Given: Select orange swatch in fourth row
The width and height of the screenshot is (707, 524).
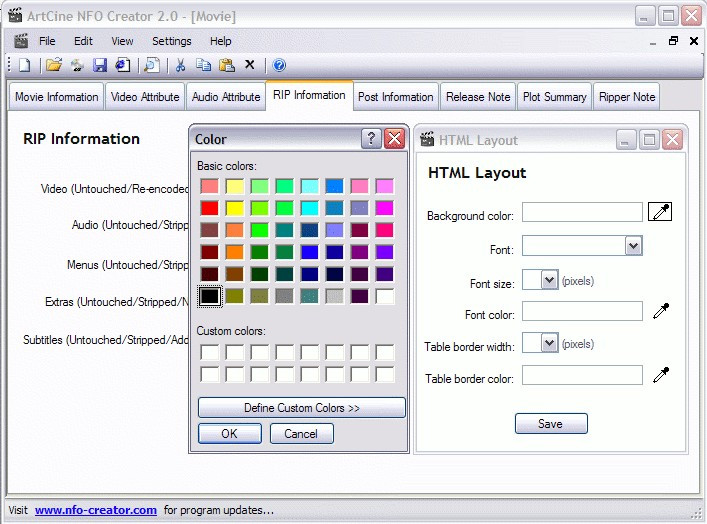Looking at the screenshot, I should (x=234, y=252).
